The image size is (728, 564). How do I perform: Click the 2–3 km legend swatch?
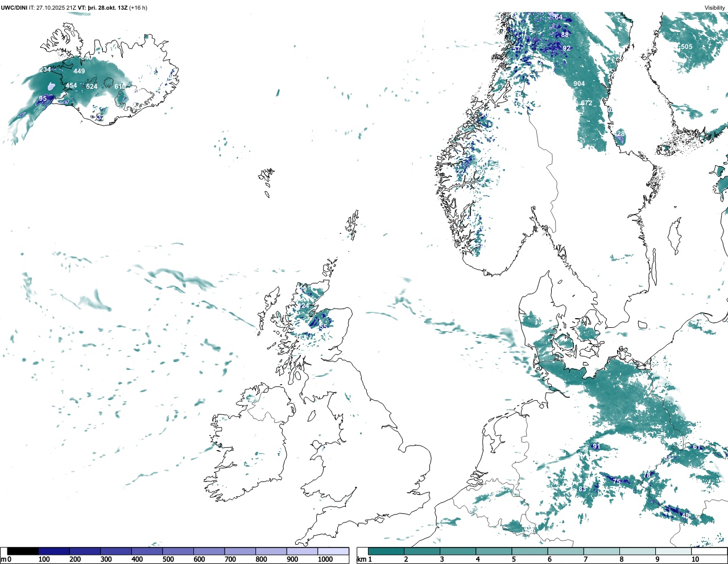422,551
